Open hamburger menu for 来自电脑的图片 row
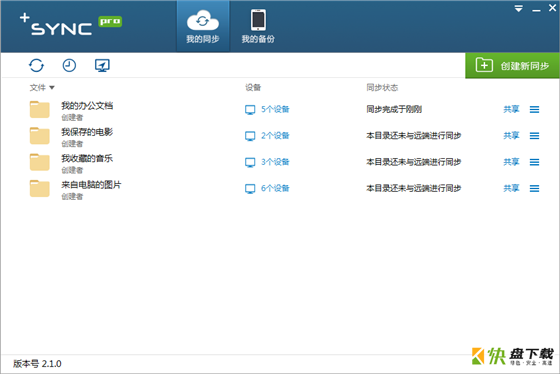 click(534, 188)
